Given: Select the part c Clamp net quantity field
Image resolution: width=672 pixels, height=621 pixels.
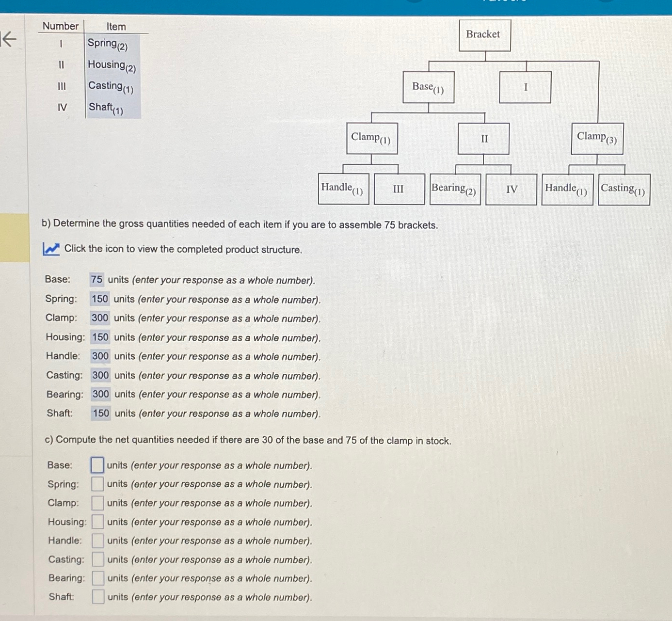Looking at the screenshot, I should point(97,503).
